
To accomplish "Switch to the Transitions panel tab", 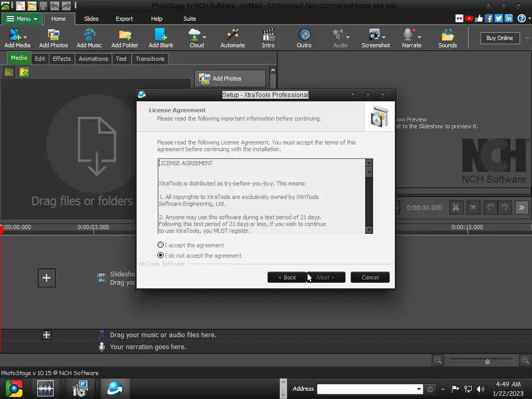I will (x=150, y=59).
